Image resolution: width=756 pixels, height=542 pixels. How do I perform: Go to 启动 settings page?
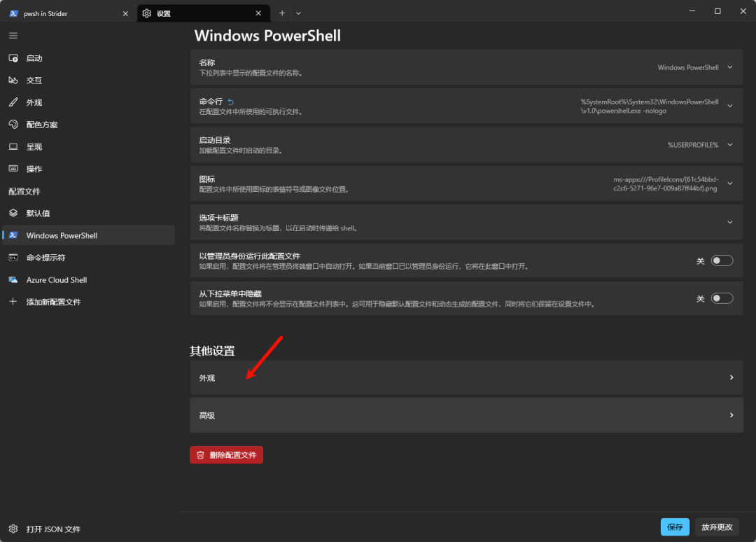pyautogui.click(x=89, y=58)
